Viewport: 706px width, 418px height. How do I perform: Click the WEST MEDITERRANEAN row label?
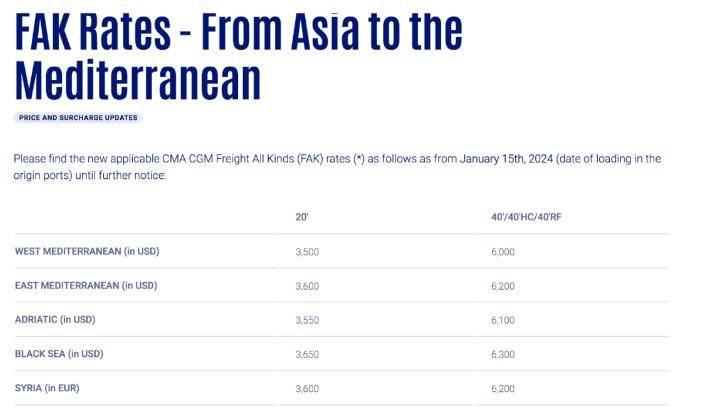pyautogui.click(x=87, y=251)
